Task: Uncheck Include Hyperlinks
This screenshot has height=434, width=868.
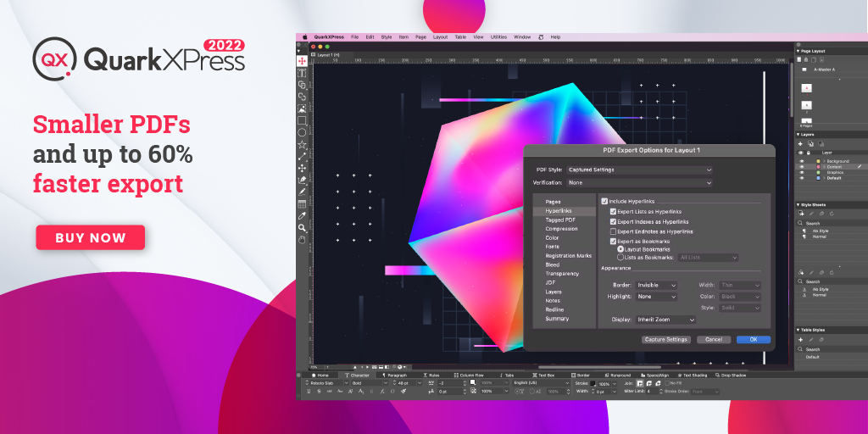Action: coord(604,202)
